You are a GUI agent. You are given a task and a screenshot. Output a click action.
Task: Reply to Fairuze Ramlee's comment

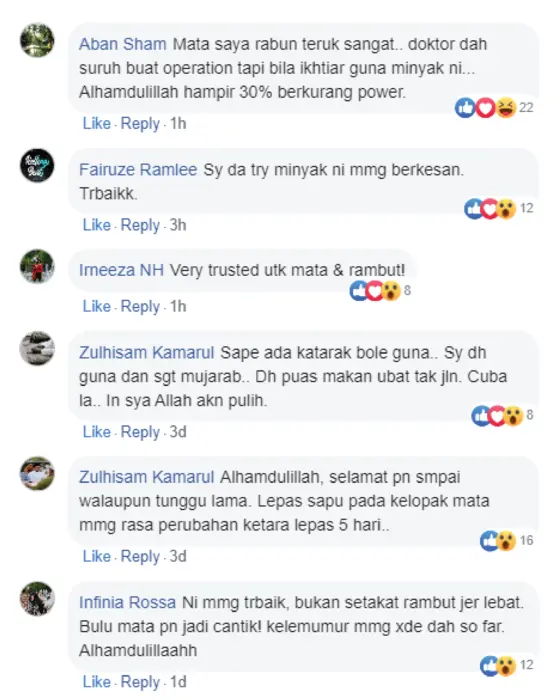click(140, 225)
